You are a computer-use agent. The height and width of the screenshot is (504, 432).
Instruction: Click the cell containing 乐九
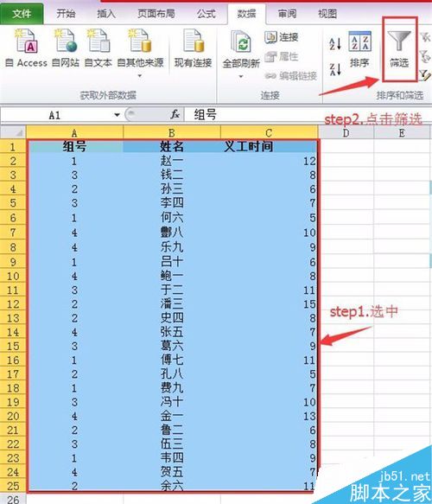tap(172, 247)
